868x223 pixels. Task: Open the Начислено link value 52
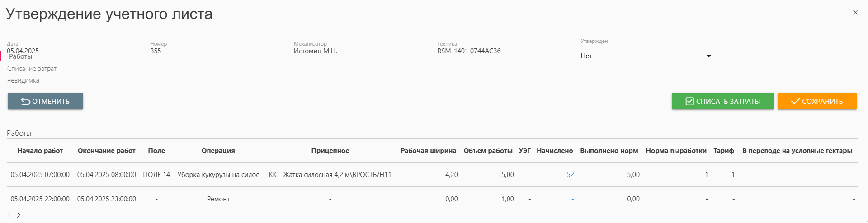(570, 175)
